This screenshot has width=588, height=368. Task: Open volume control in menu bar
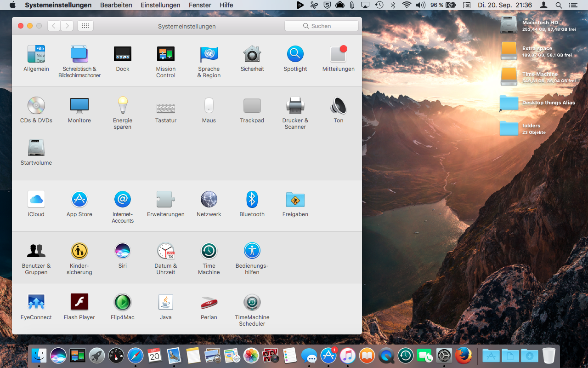420,5
